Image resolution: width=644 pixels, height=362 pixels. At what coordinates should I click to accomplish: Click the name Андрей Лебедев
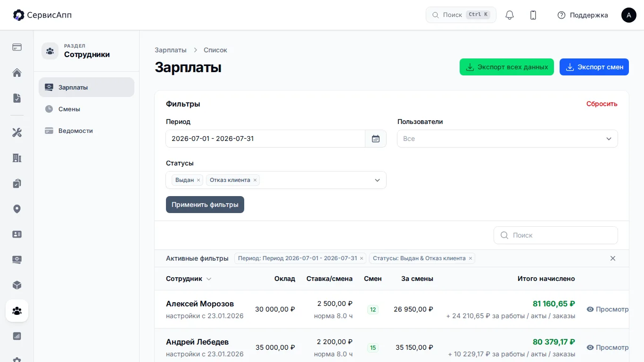click(x=197, y=342)
